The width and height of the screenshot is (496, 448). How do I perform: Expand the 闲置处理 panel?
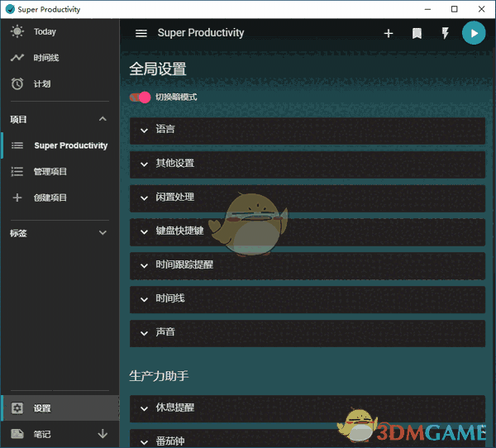point(308,198)
